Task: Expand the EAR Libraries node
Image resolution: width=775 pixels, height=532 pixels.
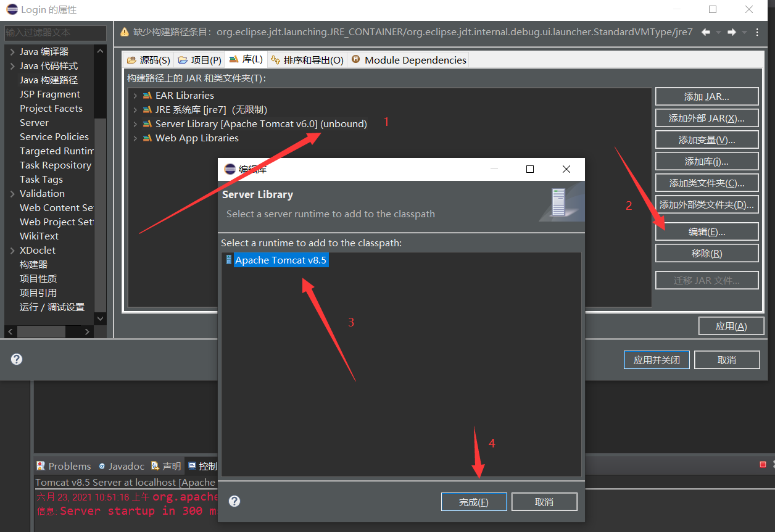Action: pos(135,96)
